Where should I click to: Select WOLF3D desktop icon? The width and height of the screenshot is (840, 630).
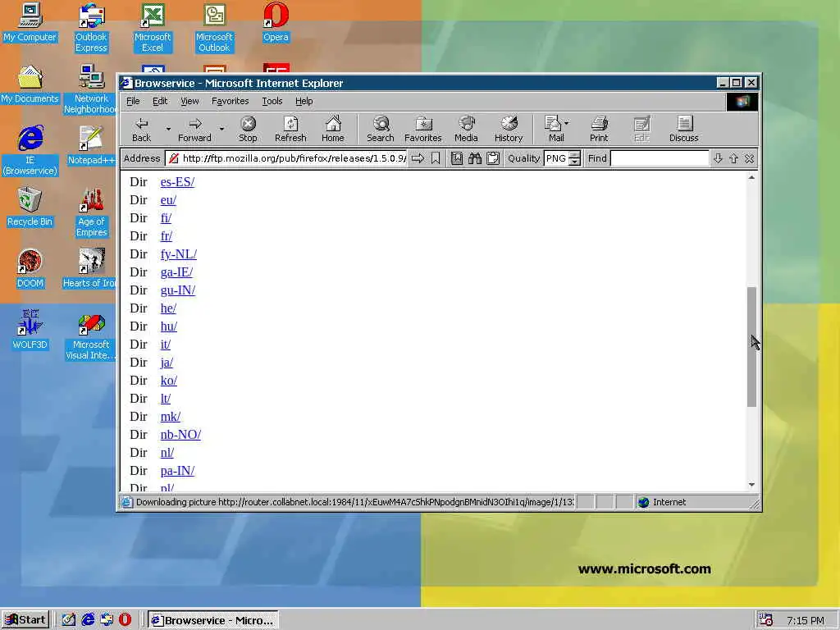tap(30, 330)
